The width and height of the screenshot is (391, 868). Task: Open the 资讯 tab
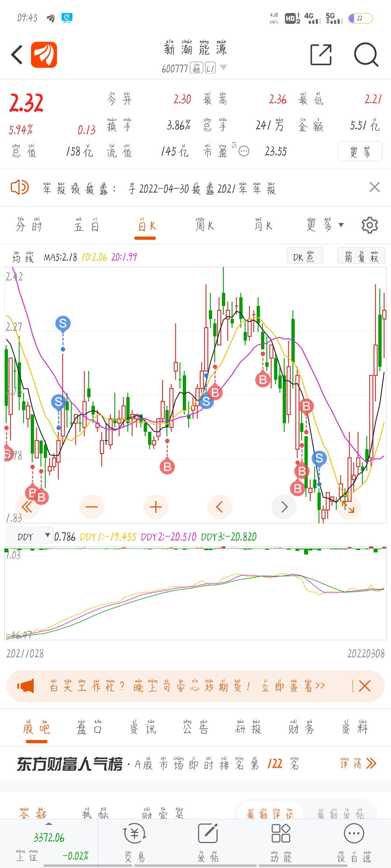coord(143,728)
